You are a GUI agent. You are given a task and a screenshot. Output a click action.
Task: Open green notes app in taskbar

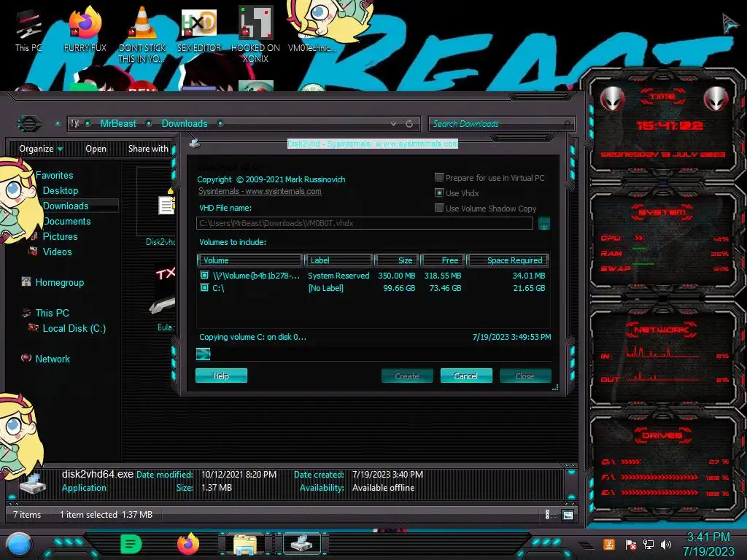click(x=131, y=543)
